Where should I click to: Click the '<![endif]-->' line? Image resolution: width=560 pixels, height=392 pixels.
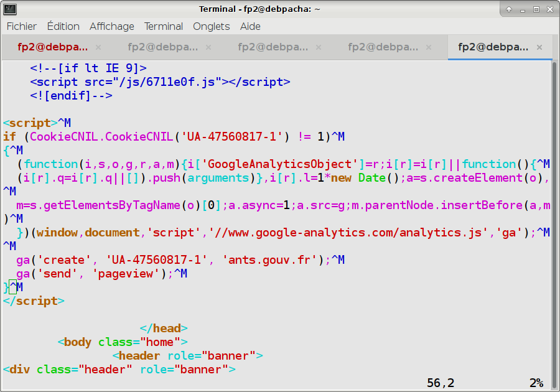[x=71, y=96]
